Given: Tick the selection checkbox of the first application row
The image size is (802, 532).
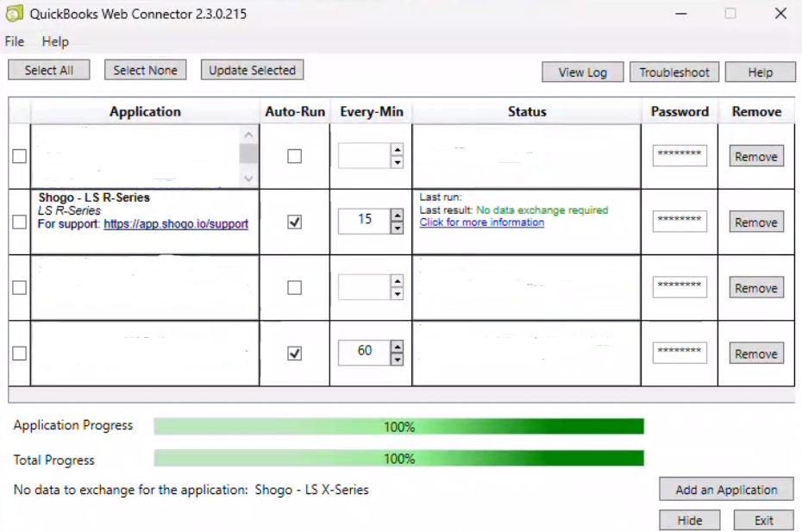Looking at the screenshot, I should (20, 156).
